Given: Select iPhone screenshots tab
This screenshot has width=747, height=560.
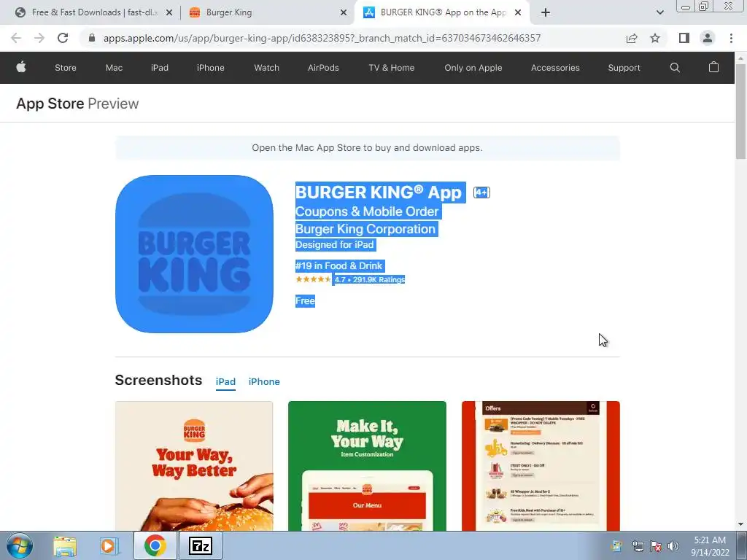Looking at the screenshot, I should pyautogui.click(x=264, y=381).
